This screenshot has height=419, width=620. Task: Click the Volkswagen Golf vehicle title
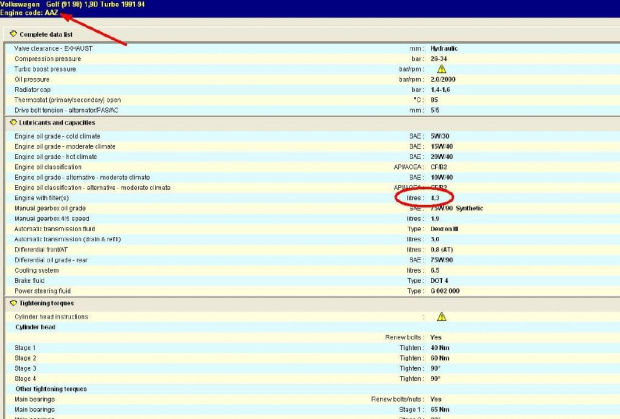click(72, 4)
